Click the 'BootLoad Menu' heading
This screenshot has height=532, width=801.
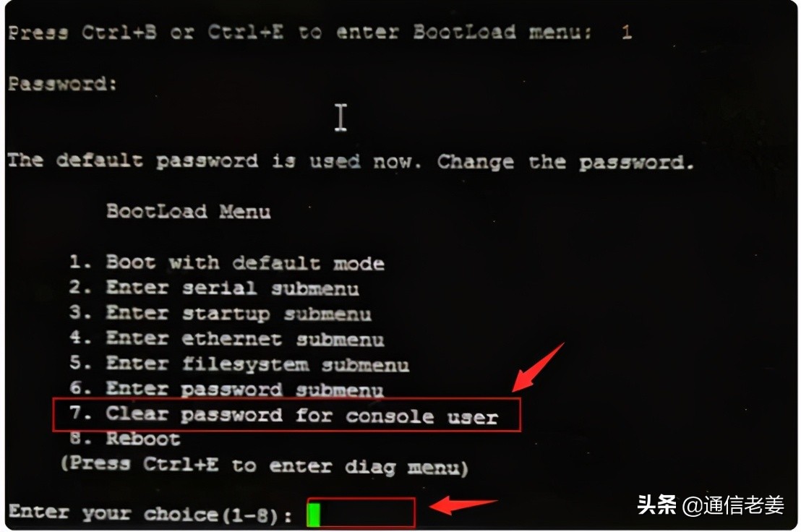tap(188, 211)
